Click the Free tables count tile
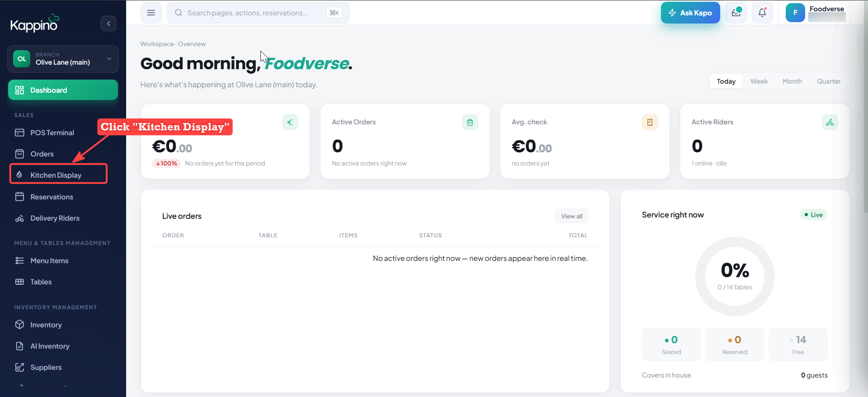 click(x=798, y=344)
